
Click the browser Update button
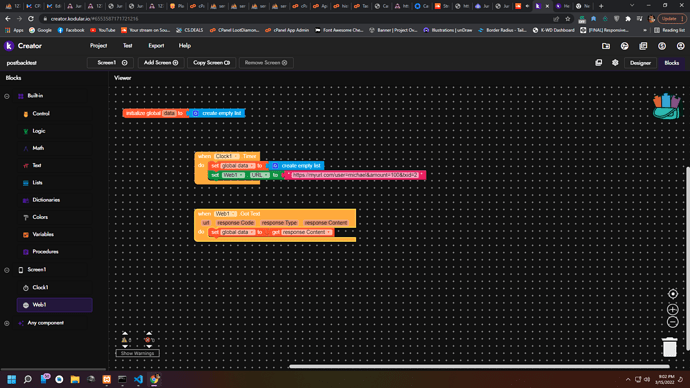tap(672, 19)
